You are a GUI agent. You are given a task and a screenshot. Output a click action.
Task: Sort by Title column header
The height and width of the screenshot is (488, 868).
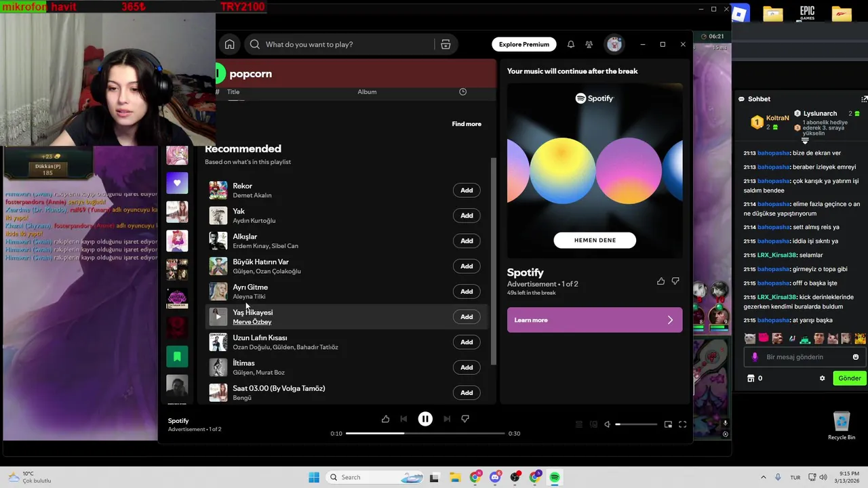coord(233,91)
